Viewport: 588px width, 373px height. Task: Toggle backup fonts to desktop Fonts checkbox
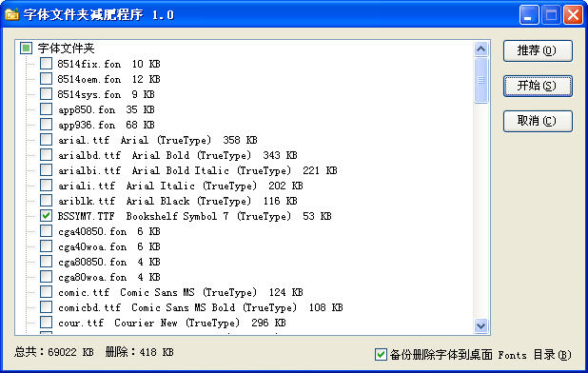[x=381, y=354]
